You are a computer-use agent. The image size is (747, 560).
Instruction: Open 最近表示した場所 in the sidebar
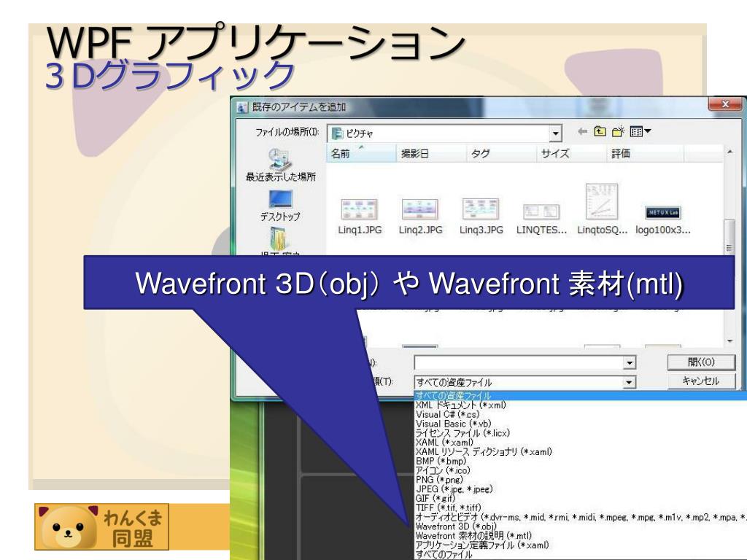pyautogui.click(x=281, y=166)
